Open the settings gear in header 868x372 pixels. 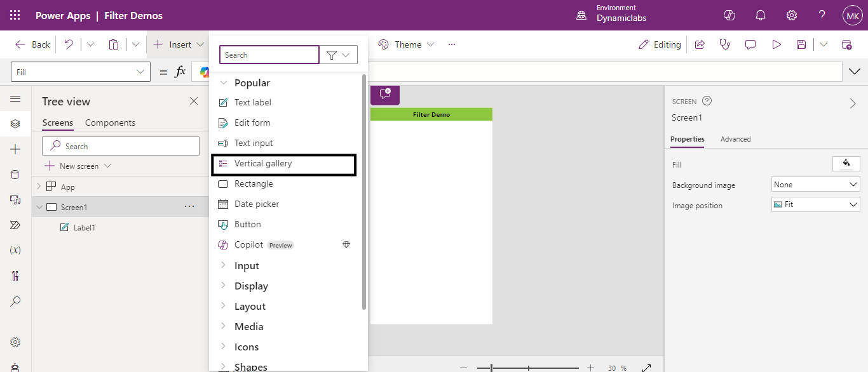(x=791, y=15)
